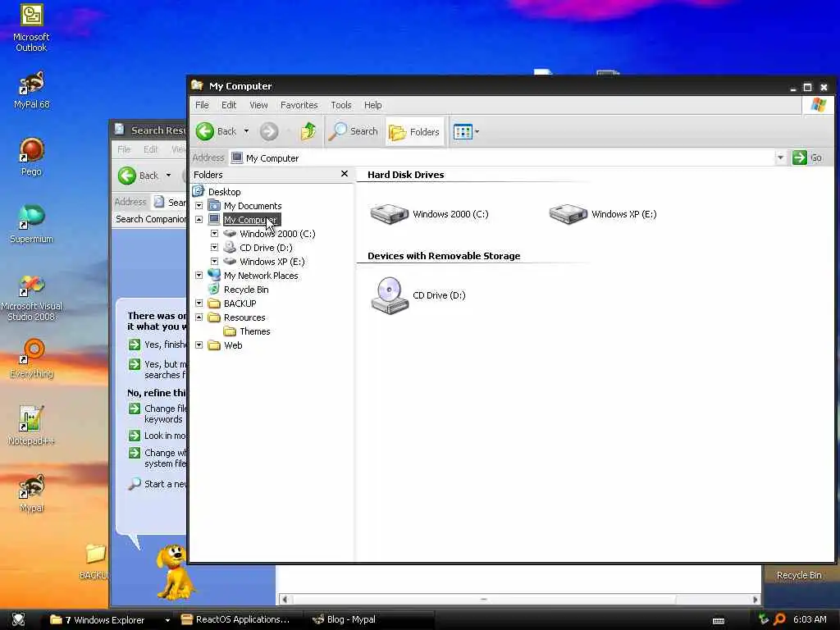Expand My Documents tree node
Viewport: 840px width, 630px height.
click(x=199, y=206)
